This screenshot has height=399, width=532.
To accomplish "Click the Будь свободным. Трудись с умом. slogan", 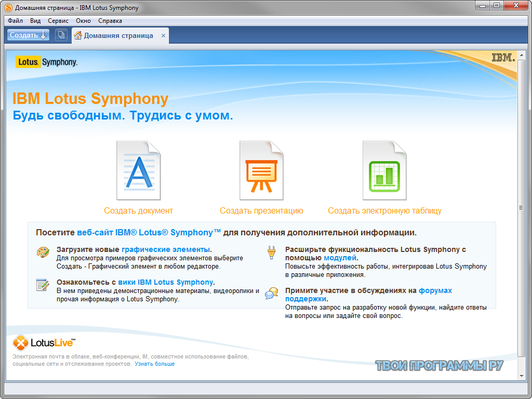I will [x=123, y=116].
